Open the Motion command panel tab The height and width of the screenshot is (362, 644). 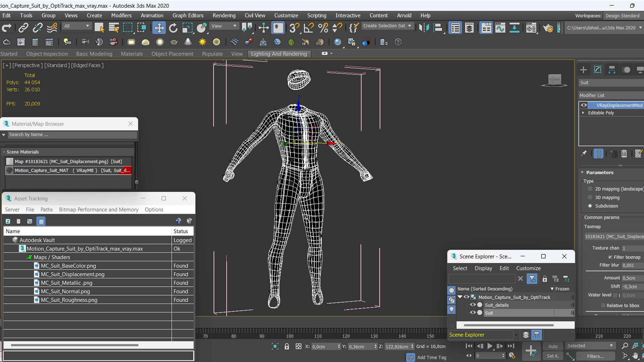[626, 69]
